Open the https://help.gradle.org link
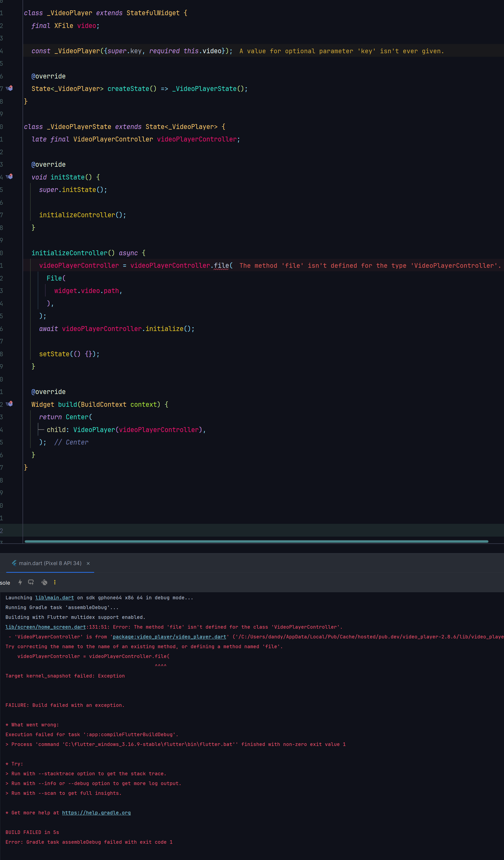The image size is (504, 860). pyautogui.click(x=96, y=812)
